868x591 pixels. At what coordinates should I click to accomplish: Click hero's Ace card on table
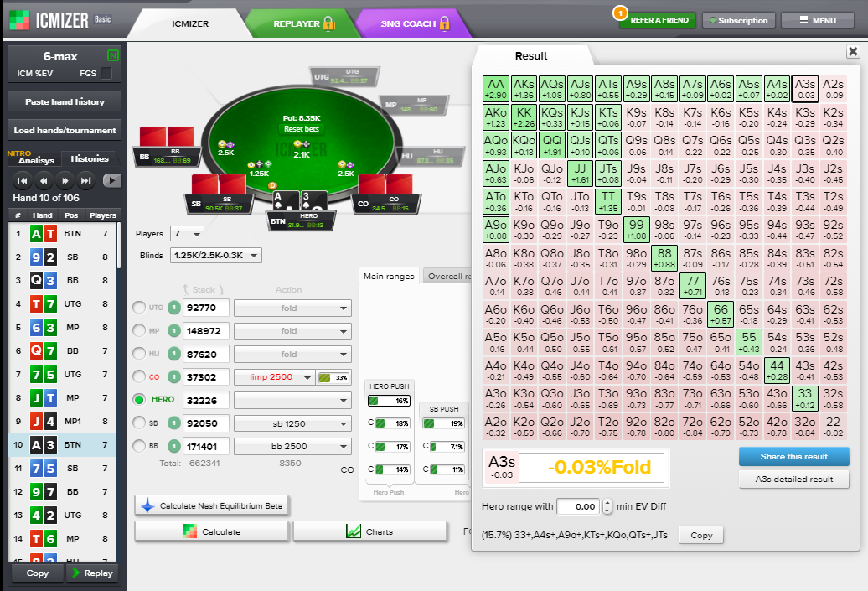point(285,200)
